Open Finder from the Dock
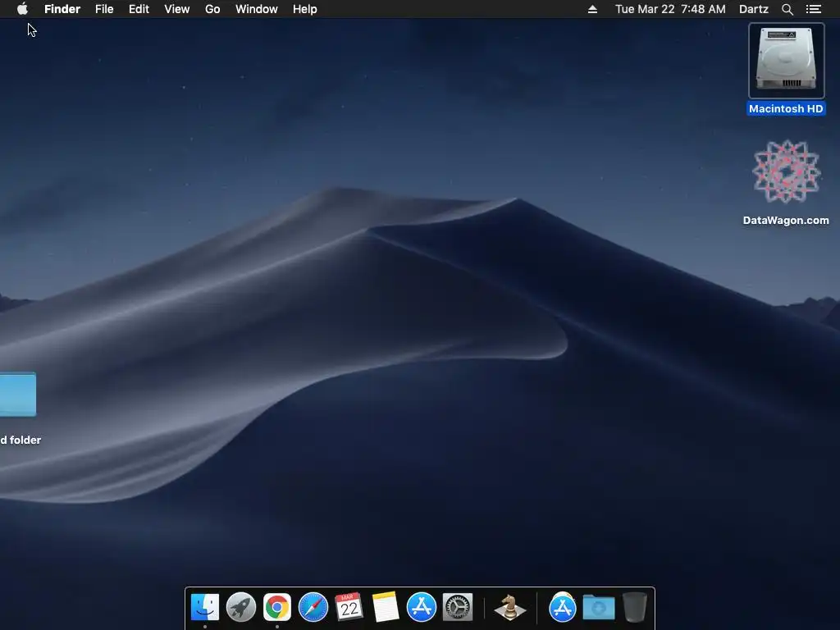The image size is (840, 630). [x=205, y=608]
